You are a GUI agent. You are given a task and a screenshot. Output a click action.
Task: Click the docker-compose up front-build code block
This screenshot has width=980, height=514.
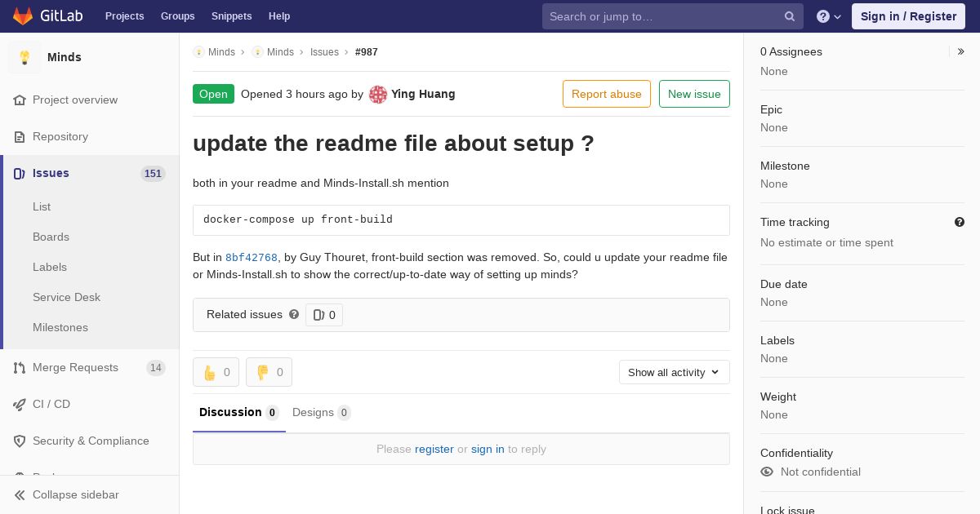tap(461, 220)
